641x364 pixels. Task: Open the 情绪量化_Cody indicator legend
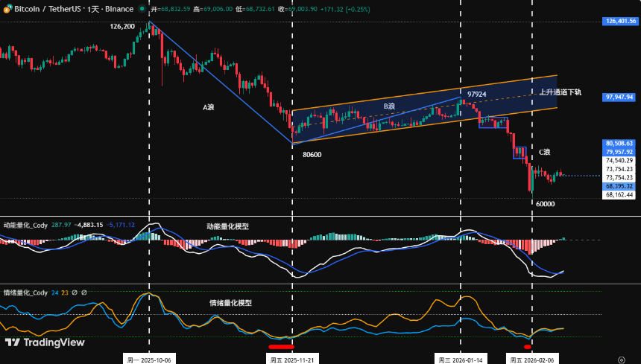(25, 293)
